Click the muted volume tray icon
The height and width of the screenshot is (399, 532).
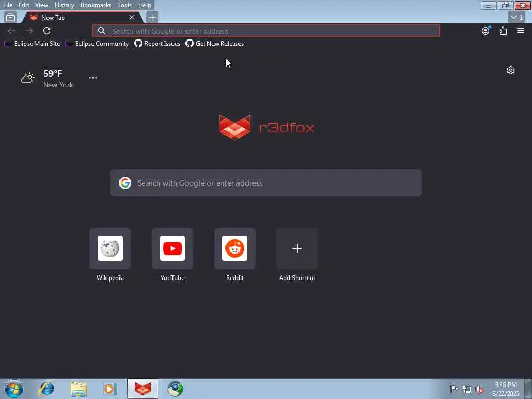point(480,389)
